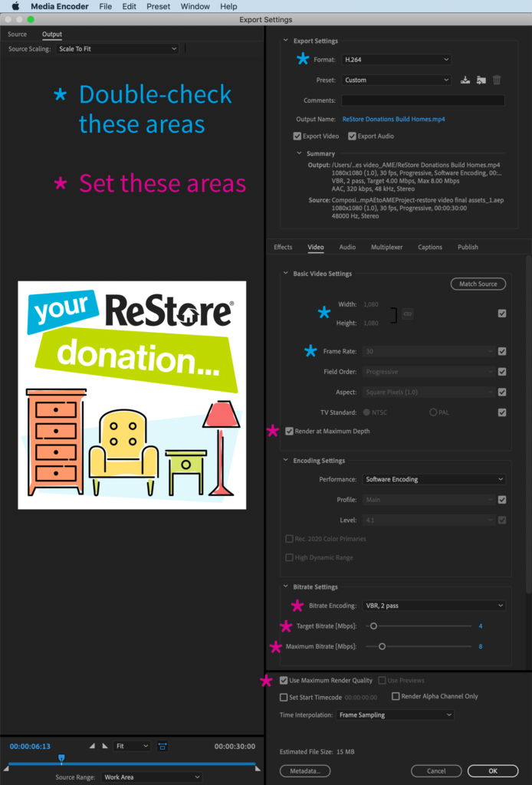Toggle the width-height constrain link icon

pos(407,314)
